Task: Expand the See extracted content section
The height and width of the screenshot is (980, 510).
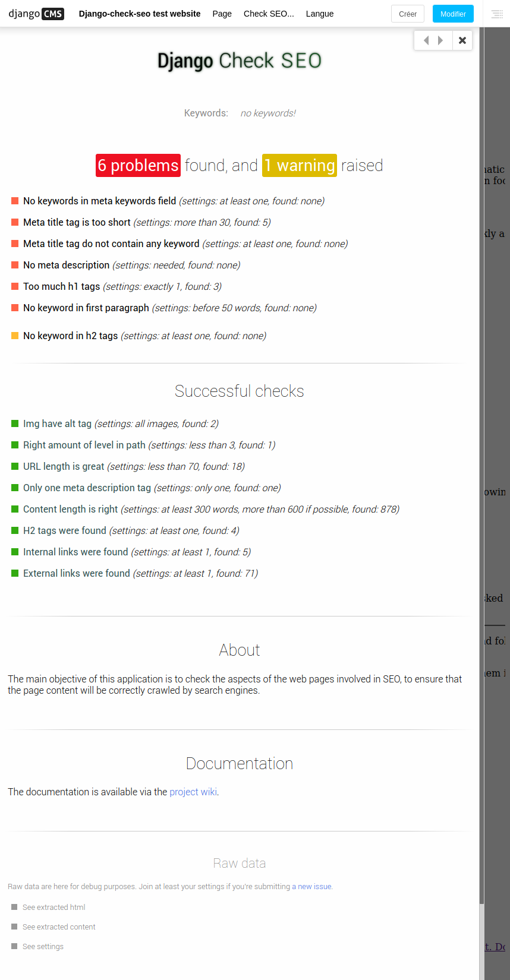Action: 59,927
